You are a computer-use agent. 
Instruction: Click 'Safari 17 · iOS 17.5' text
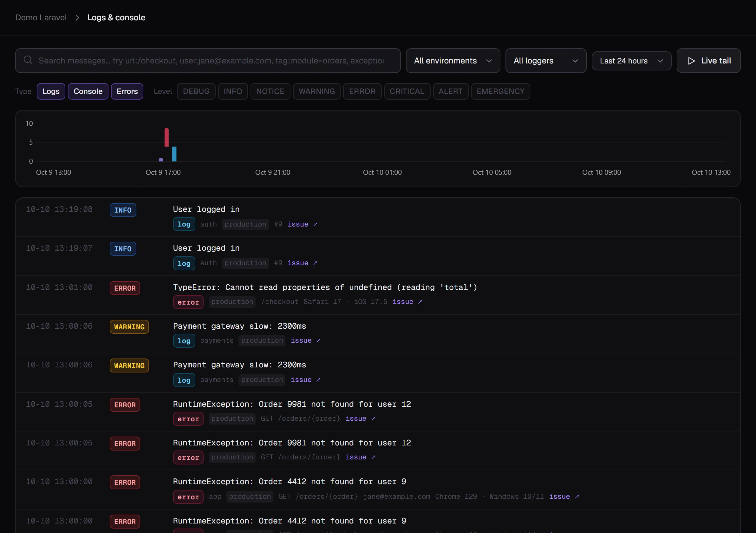click(345, 302)
